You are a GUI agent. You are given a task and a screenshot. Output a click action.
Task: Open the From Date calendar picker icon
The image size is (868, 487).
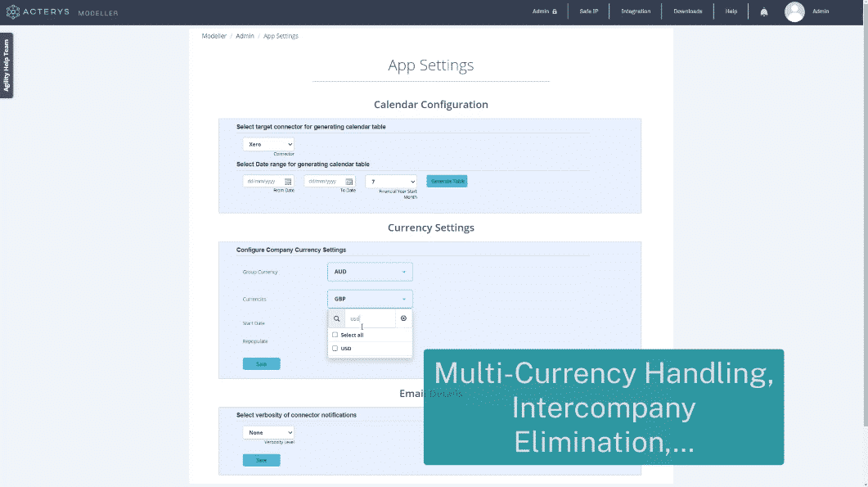point(288,182)
